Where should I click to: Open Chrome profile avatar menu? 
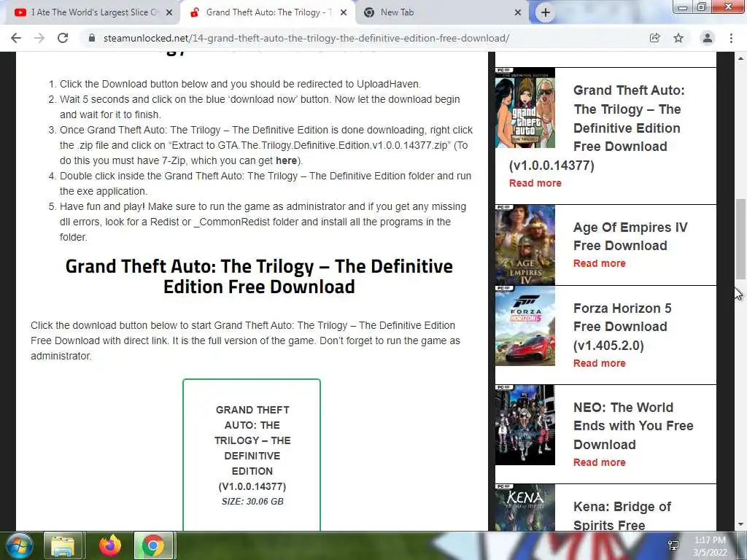(x=708, y=38)
